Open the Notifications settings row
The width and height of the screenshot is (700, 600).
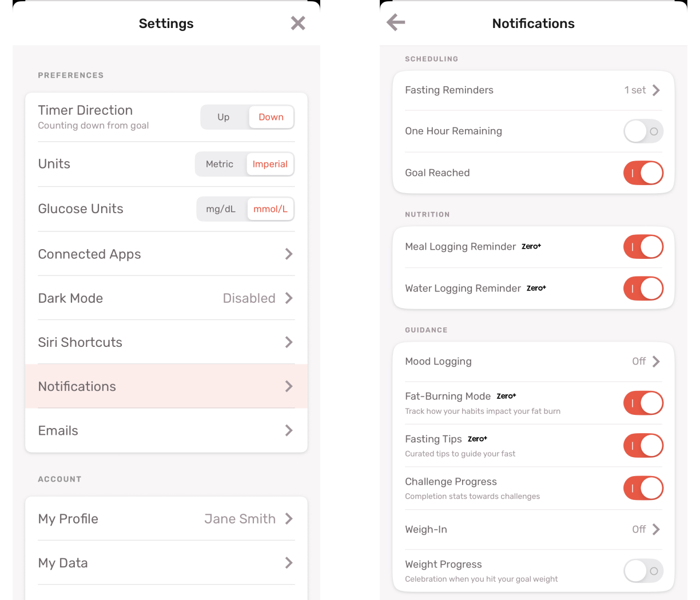(166, 386)
